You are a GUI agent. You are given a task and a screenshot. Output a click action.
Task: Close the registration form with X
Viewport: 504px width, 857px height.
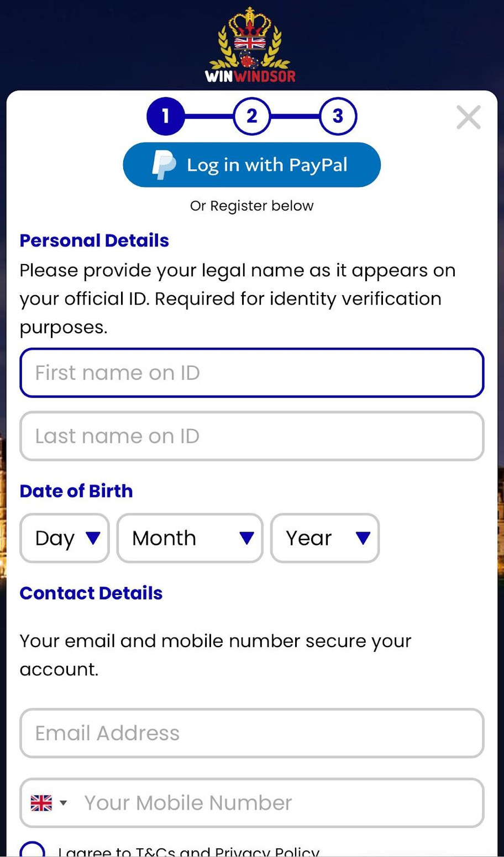468,117
